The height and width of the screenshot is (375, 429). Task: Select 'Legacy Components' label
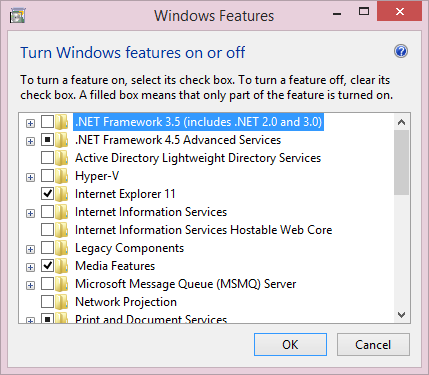[x=129, y=248]
